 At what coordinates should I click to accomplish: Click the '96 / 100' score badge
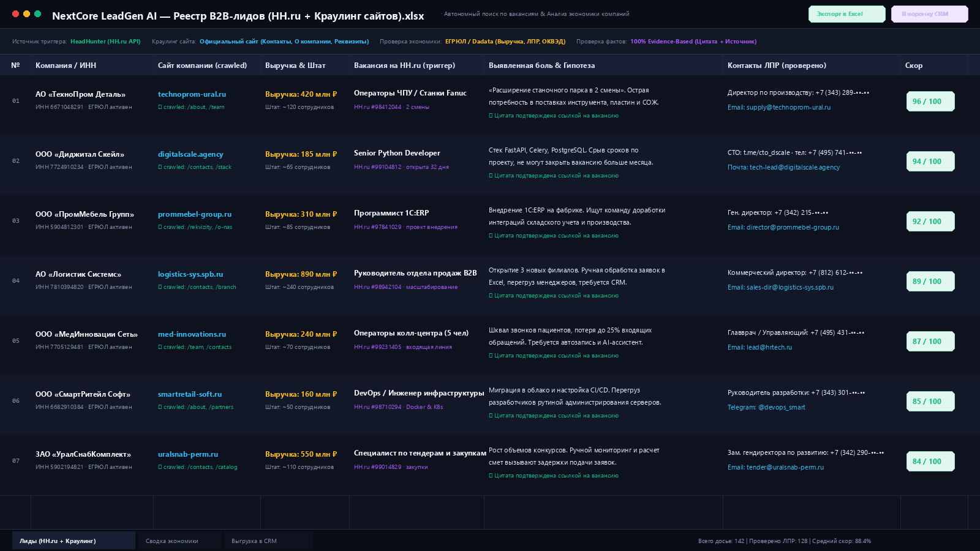[x=930, y=102]
